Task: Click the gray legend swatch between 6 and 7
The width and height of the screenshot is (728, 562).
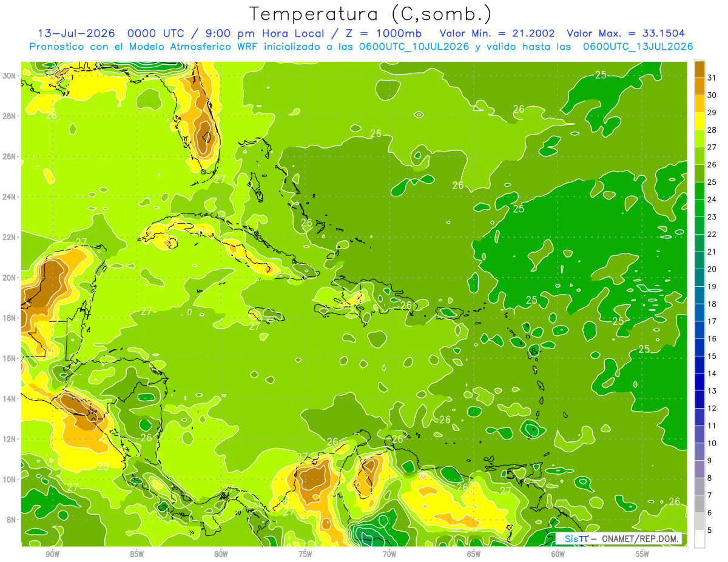Action: tap(699, 504)
